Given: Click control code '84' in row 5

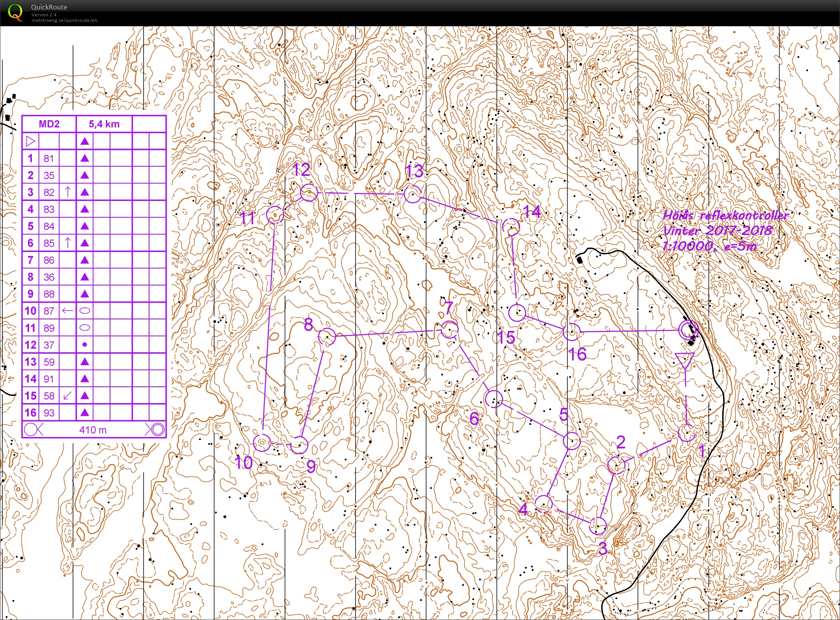Looking at the screenshot, I should point(49,226).
